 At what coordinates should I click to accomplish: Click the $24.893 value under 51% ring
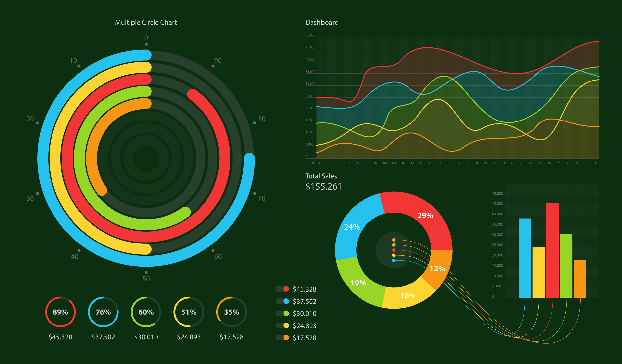(x=189, y=337)
